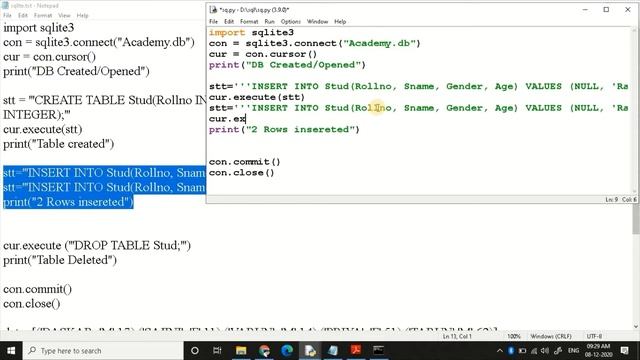The image size is (640, 360).
Task: Click the battery tray icon
Action: (522, 351)
